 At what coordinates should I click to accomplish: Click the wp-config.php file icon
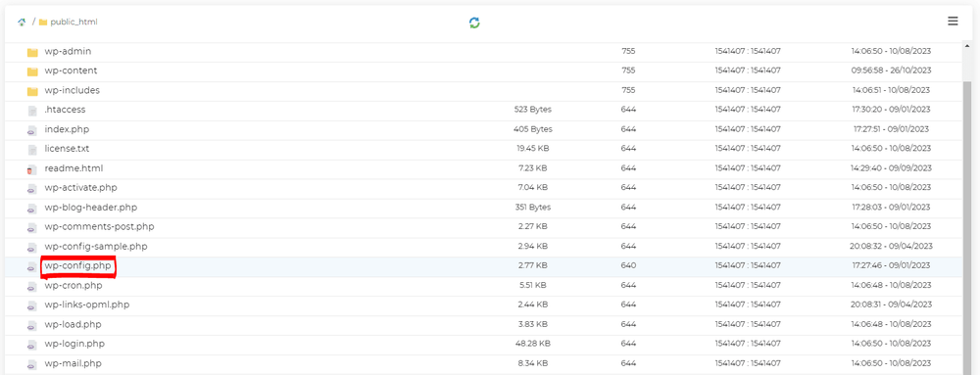click(32, 267)
